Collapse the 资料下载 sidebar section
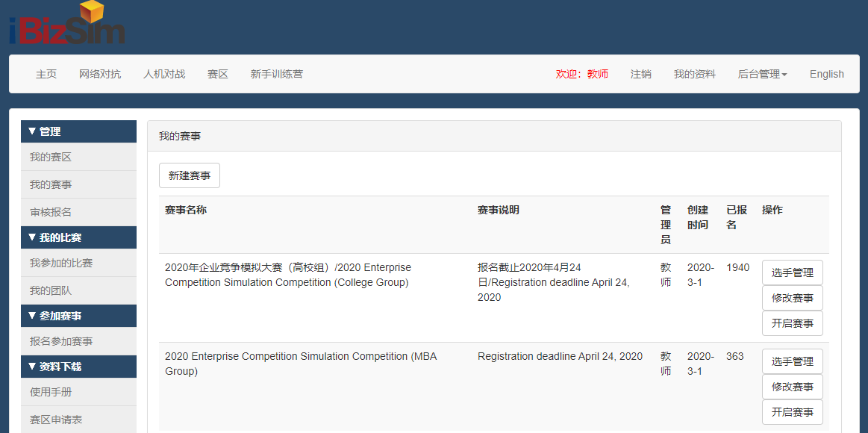Viewport: 868px width, 433px height. tap(78, 367)
